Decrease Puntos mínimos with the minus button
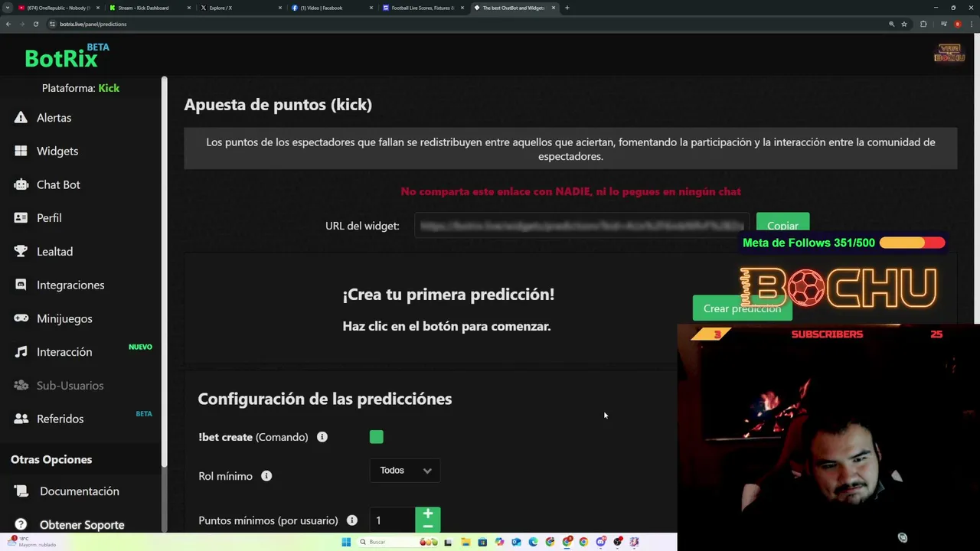Image resolution: width=980 pixels, height=551 pixels. point(428,527)
